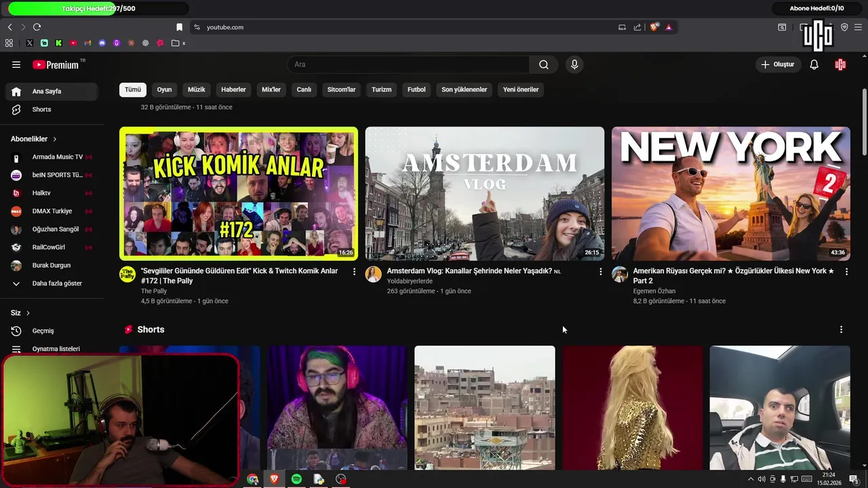This screenshot has height=488, width=868.
Task: Open the Shorts shelf three-dot menu
Action: [x=841, y=329]
